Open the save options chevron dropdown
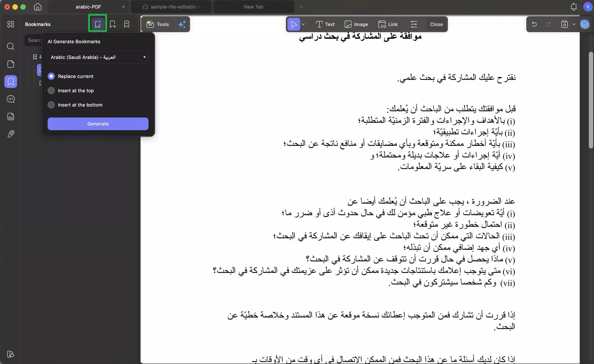594x364 pixels. [x=574, y=24]
